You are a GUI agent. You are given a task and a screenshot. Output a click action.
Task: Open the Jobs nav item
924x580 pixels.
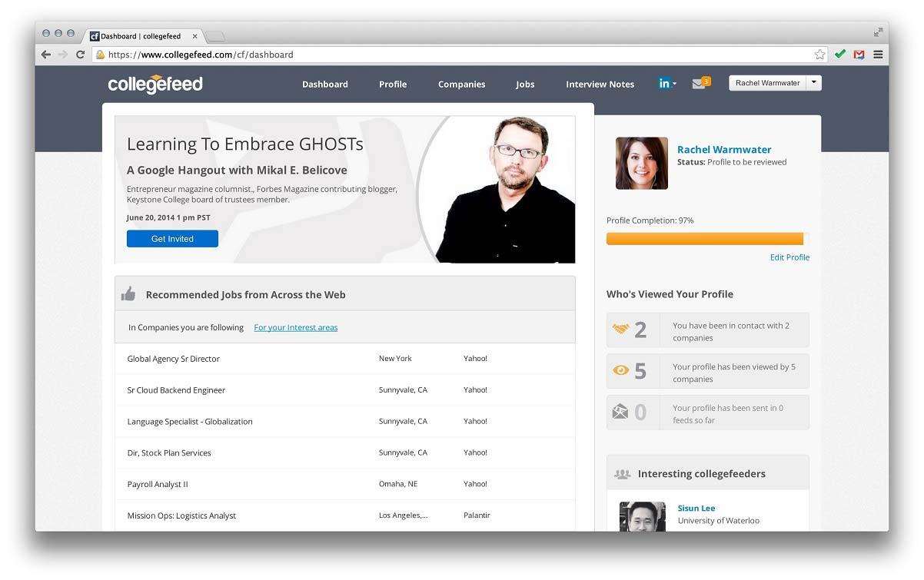tap(525, 85)
